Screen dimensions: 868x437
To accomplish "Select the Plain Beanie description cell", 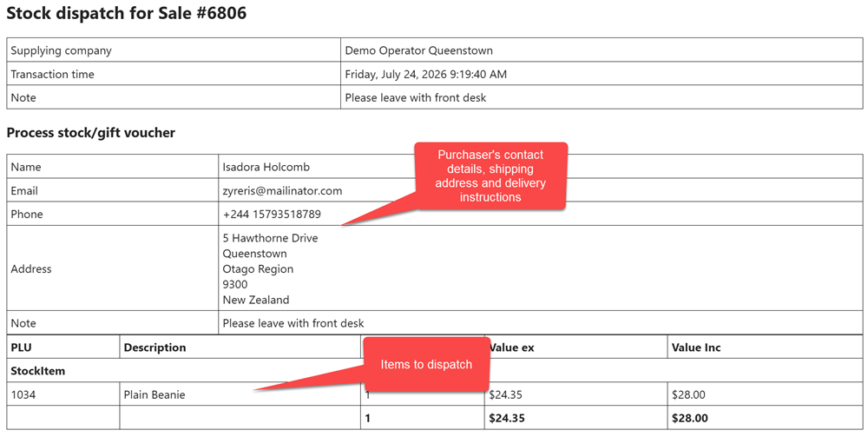I will pyautogui.click(x=240, y=394).
